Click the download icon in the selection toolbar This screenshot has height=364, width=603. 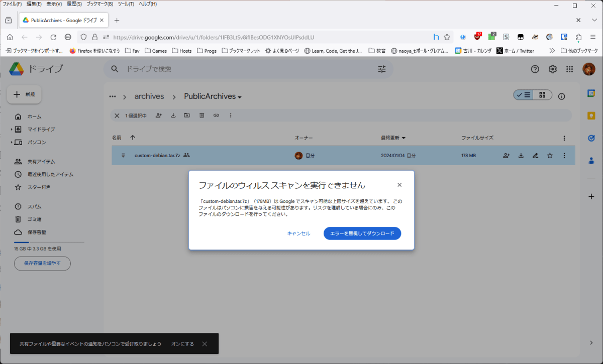pos(173,115)
